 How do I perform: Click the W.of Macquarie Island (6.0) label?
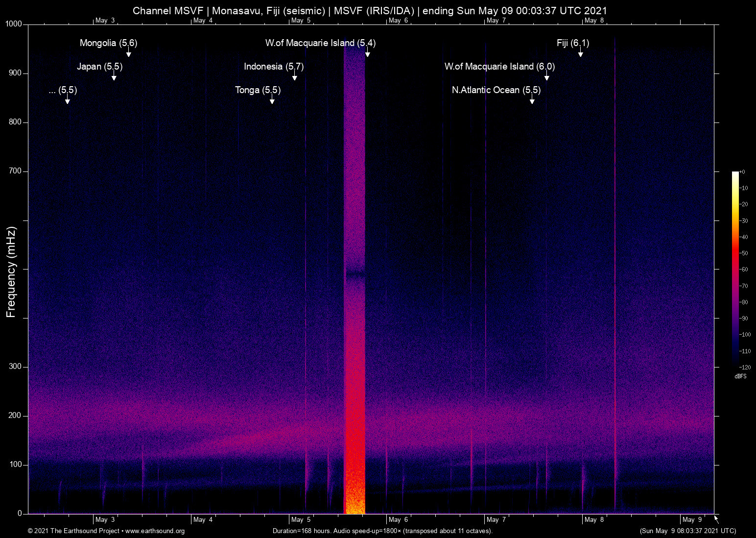(x=500, y=67)
